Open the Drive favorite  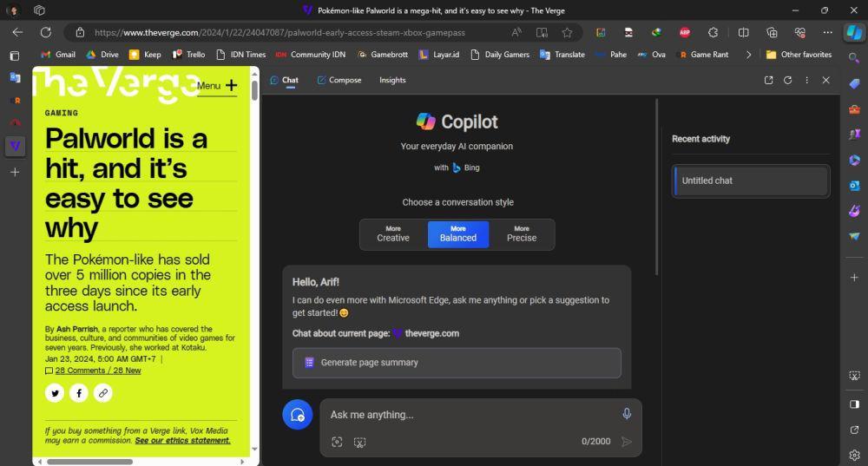102,55
